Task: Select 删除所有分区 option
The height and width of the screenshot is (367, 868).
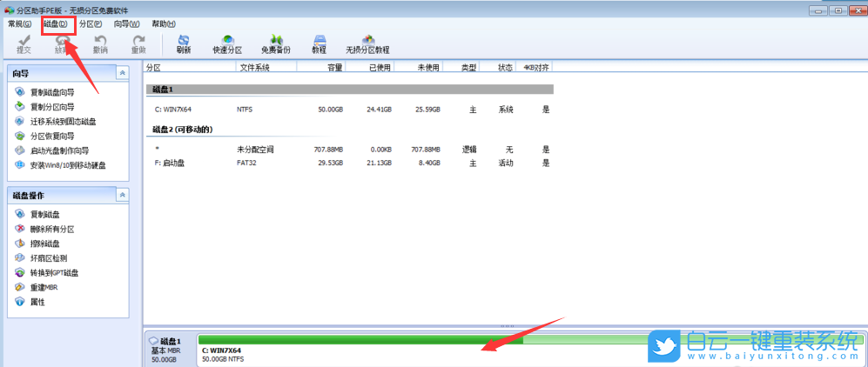Action: (x=52, y=229)
